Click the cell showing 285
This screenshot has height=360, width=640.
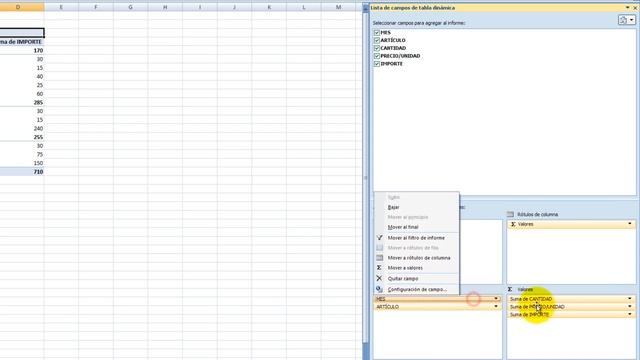coord(22,102)
